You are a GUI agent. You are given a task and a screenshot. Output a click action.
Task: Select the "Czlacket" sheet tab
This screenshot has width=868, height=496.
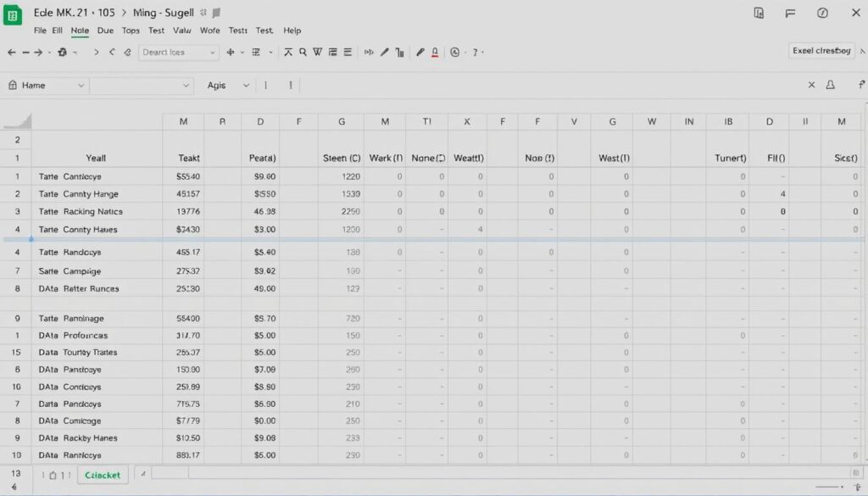click(103, 475)
